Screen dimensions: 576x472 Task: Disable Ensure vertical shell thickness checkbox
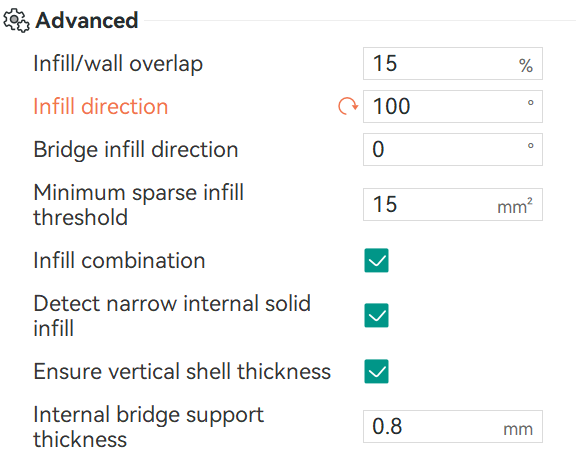pyautogui.click(x=376, y=371)
